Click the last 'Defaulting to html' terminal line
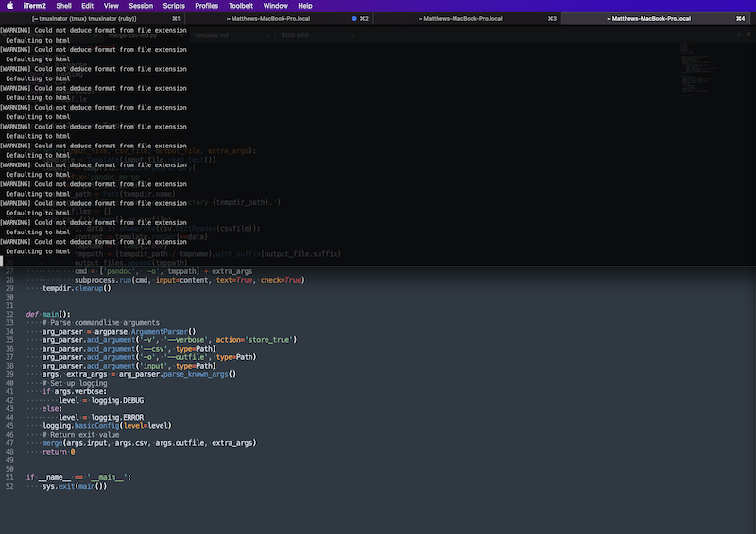 tap(38, 251)
